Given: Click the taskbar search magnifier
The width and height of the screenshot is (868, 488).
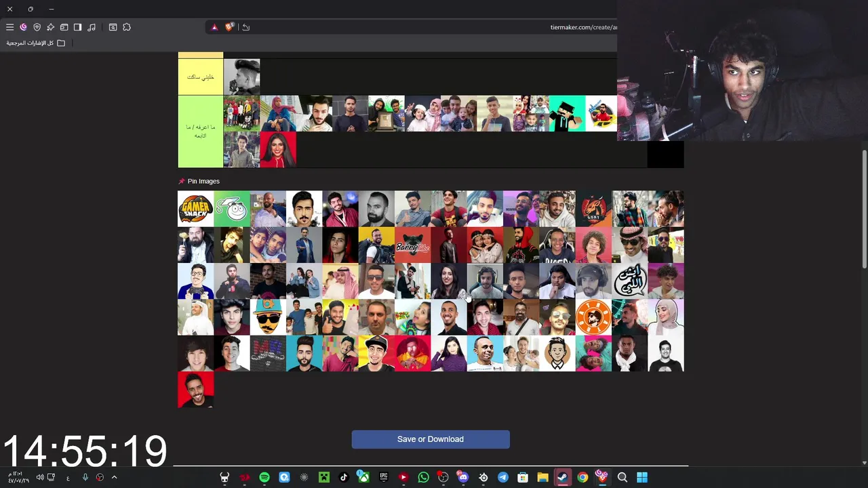Looking at the screenshot, I should point(623,477).
